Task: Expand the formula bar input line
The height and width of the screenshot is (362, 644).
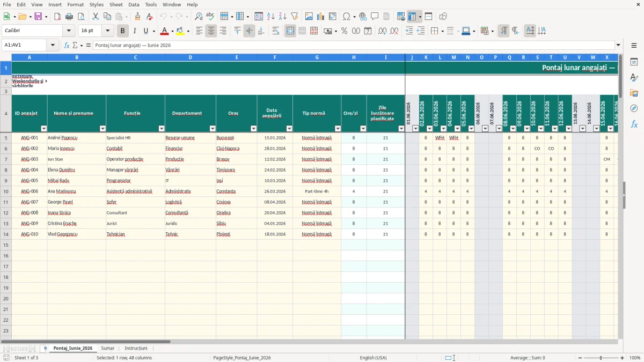Action: 618,45
